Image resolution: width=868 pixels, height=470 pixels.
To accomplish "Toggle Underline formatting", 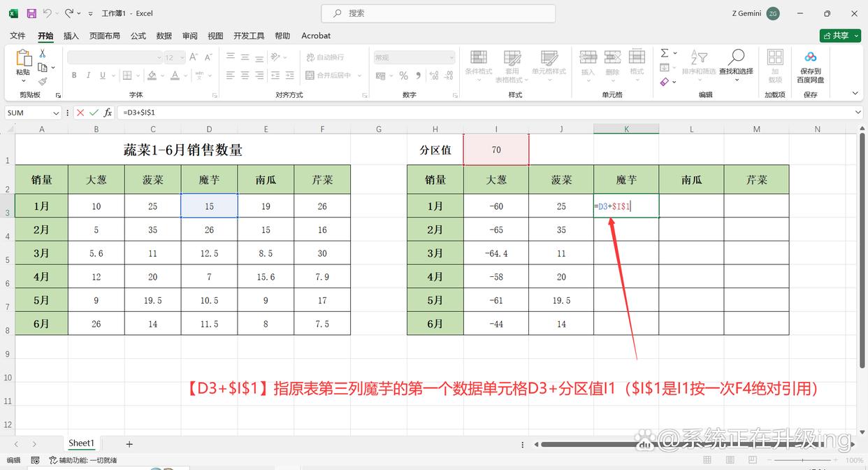I will point(103,76).
